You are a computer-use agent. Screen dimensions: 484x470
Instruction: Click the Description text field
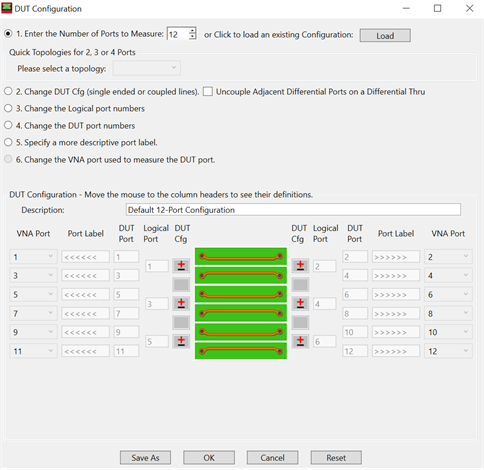pos(293,210)
